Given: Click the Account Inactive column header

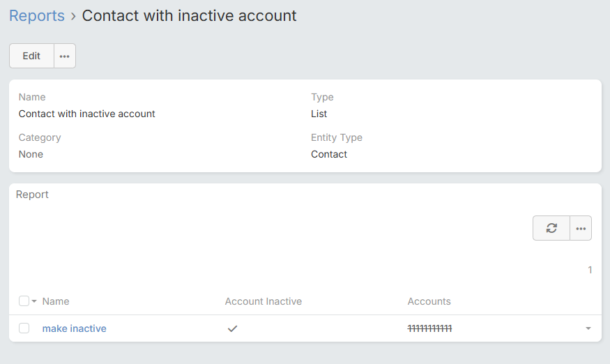Looking at the screenshot, I should [263, 301].
